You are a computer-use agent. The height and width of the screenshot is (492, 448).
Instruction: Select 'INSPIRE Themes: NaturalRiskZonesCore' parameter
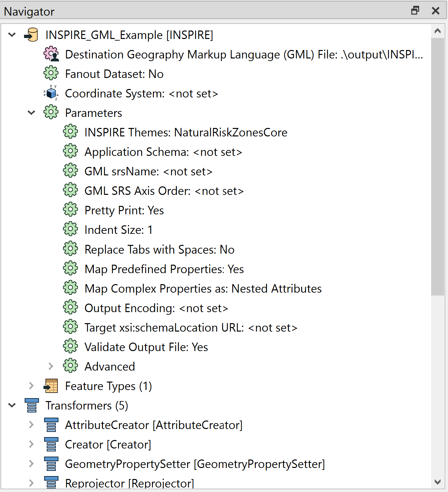(186, 132)
